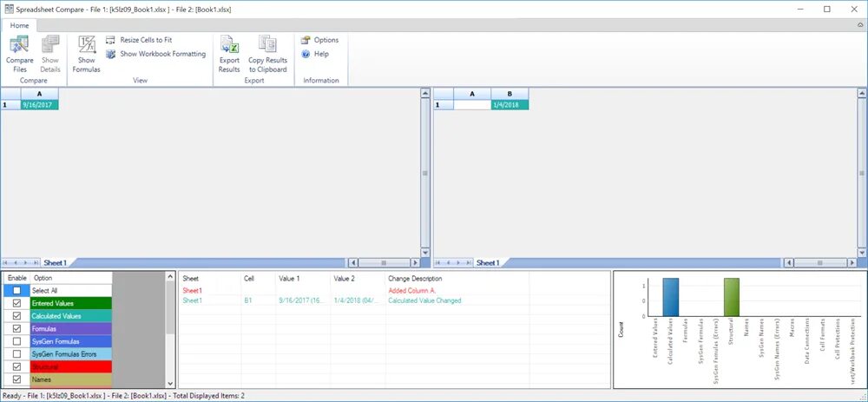Click left pane horizontal scroll right arrow

point(415,263)
